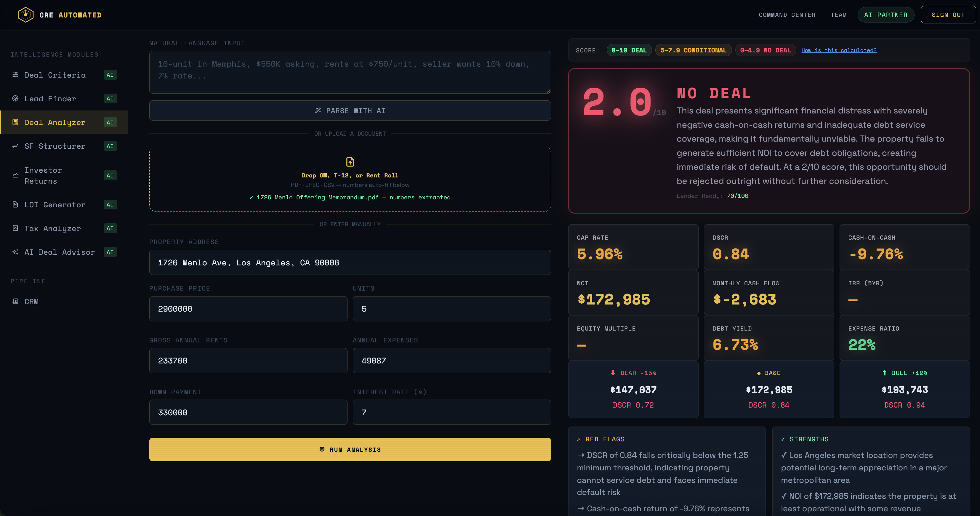Open the AI Deal Advisor module

click(64, 252)
